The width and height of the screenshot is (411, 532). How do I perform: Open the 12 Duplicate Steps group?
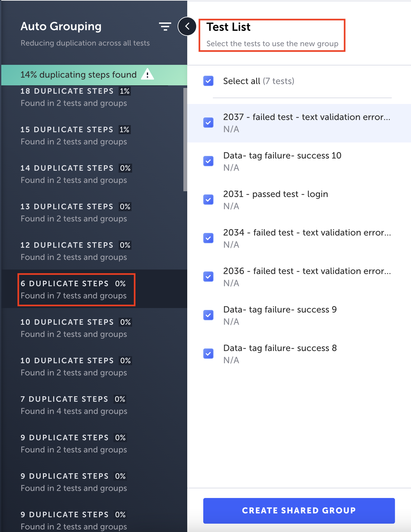[x=74, y=251]
